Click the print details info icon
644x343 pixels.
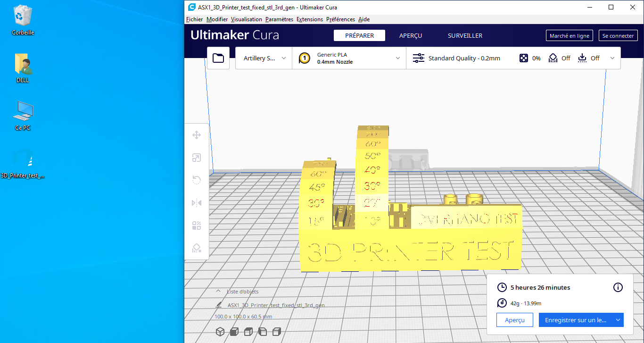tap(618, 287)
